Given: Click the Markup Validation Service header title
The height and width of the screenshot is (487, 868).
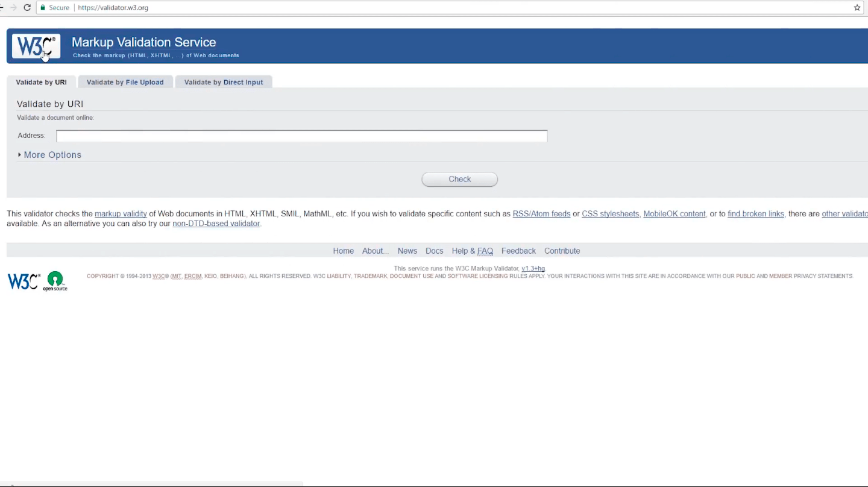Looking at the screenshot, I should coord(143,42).
